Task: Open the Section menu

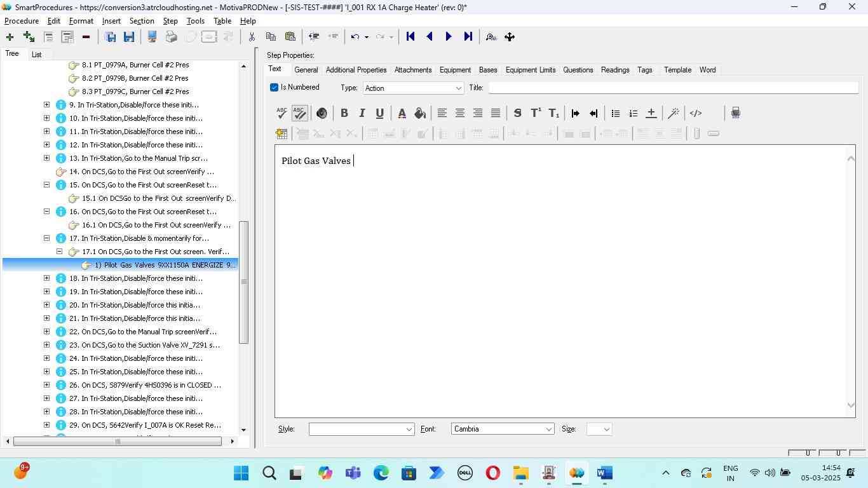Action: (141, 21)
